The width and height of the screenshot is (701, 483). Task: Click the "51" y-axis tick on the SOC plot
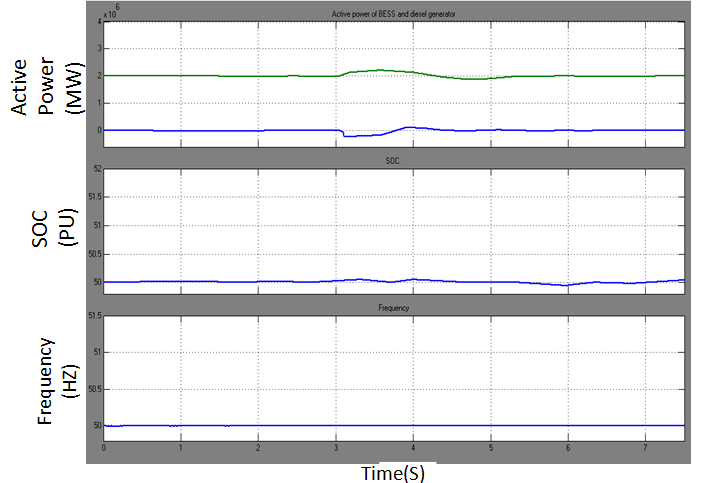pos(97,225)
